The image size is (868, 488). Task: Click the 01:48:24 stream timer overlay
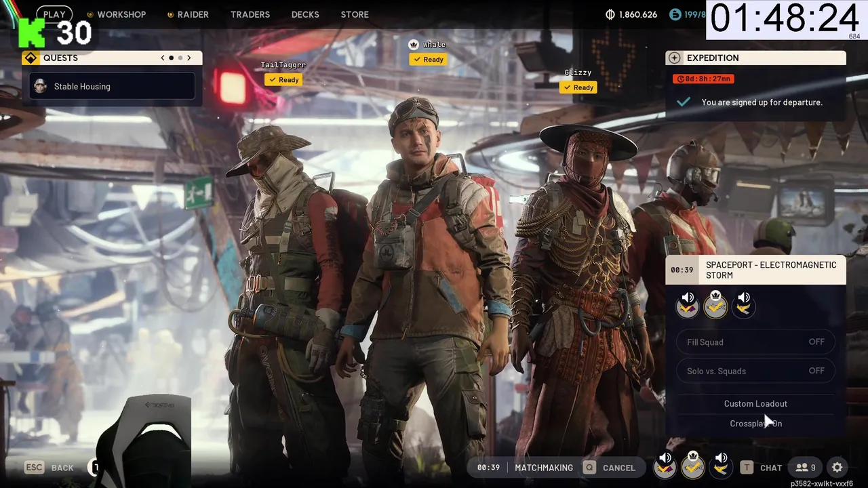[x=785, y=18]
